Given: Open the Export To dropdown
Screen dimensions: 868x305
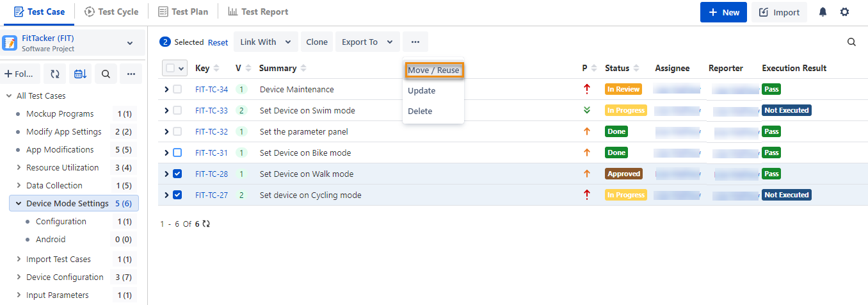Looking at the screenshot, I should 367,42.
